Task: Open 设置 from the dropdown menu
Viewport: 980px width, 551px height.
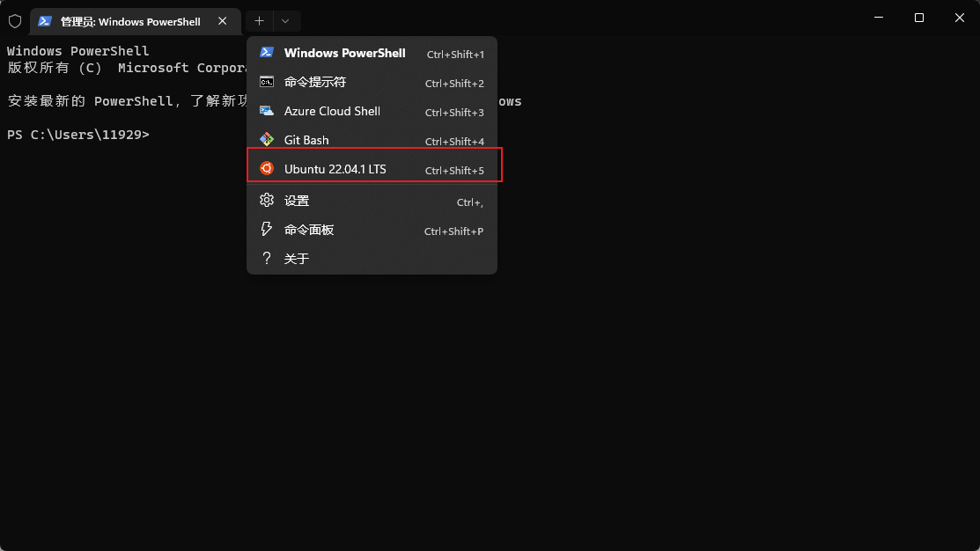Action: (x=372, y=201)
